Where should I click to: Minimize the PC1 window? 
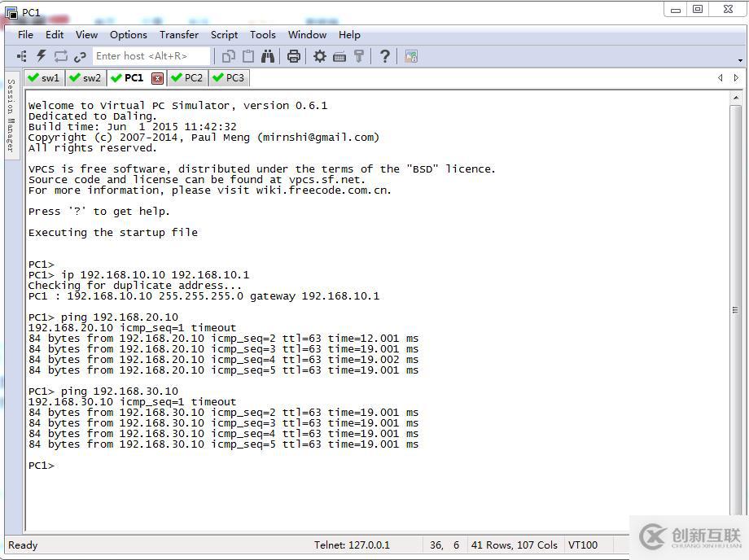click(676, 10)
